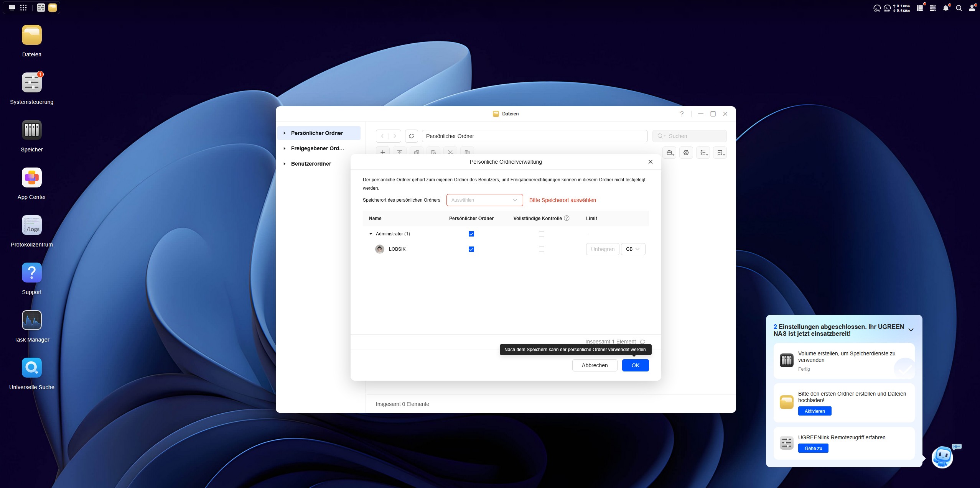Viewport: 980px width, 488px height.
Task: Open the App Center desktop icon
Action: click(31, 178)
